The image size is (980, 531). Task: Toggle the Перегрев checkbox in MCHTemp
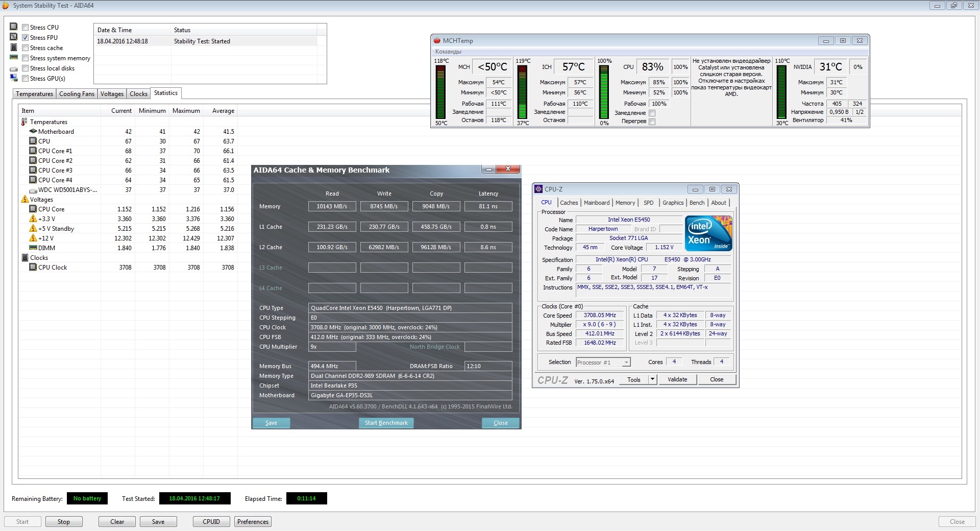[652, 122]
